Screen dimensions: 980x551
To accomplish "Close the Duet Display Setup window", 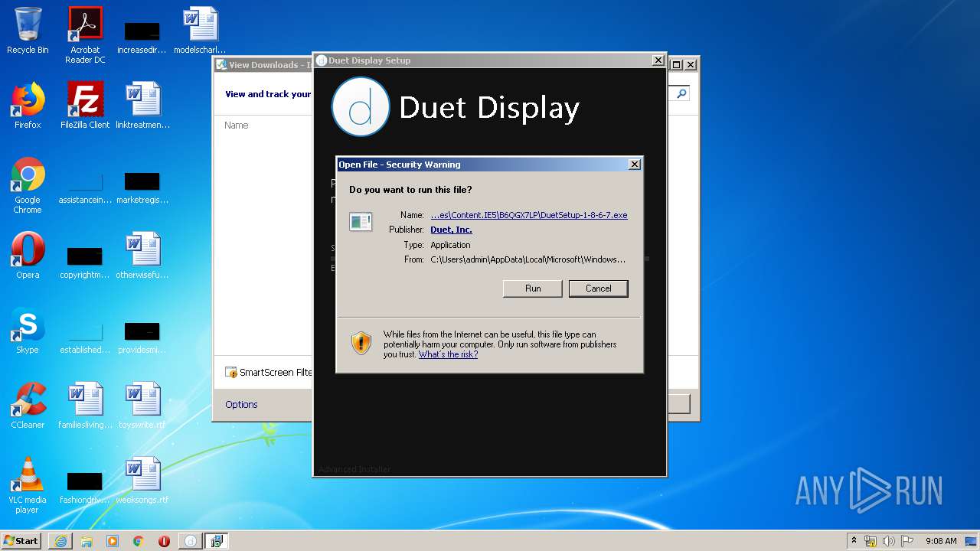I will tap(658, 60).
